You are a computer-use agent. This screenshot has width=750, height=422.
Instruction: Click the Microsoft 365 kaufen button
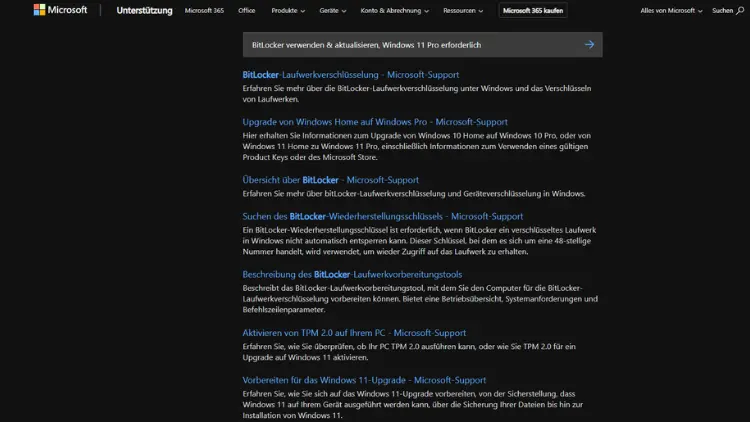click(533, 11)
